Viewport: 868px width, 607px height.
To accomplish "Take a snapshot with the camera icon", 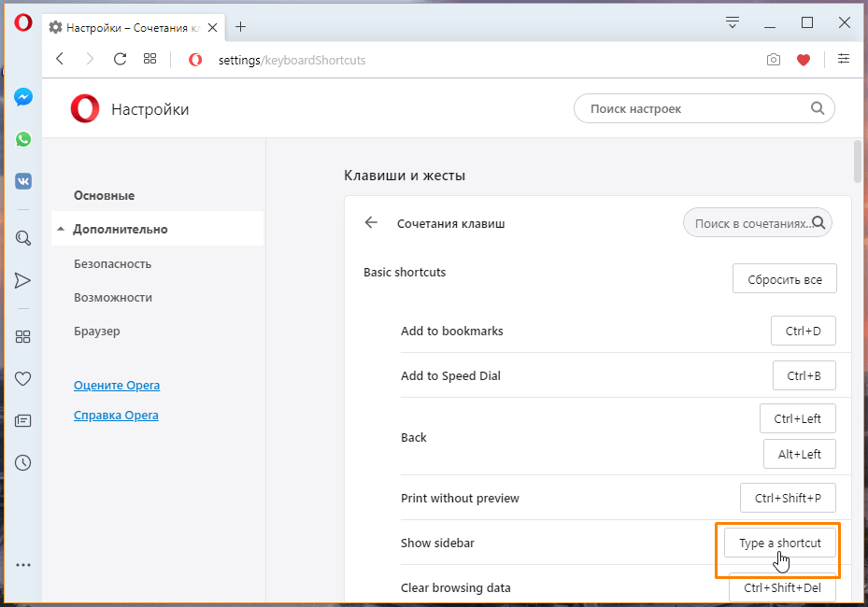I will pos(774,59).
